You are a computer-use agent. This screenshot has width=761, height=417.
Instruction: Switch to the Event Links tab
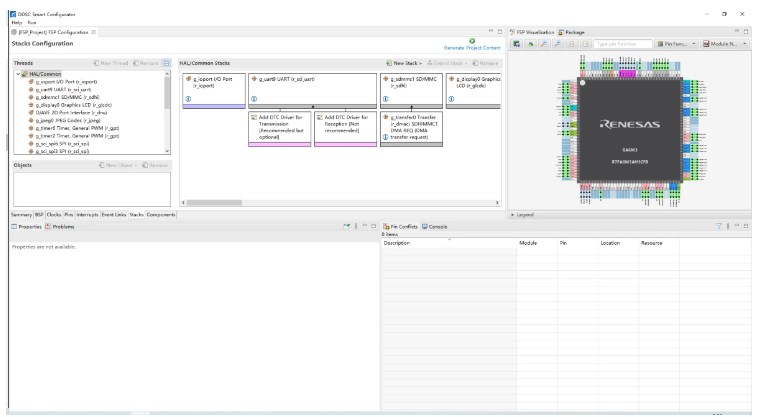click(114, 215)
